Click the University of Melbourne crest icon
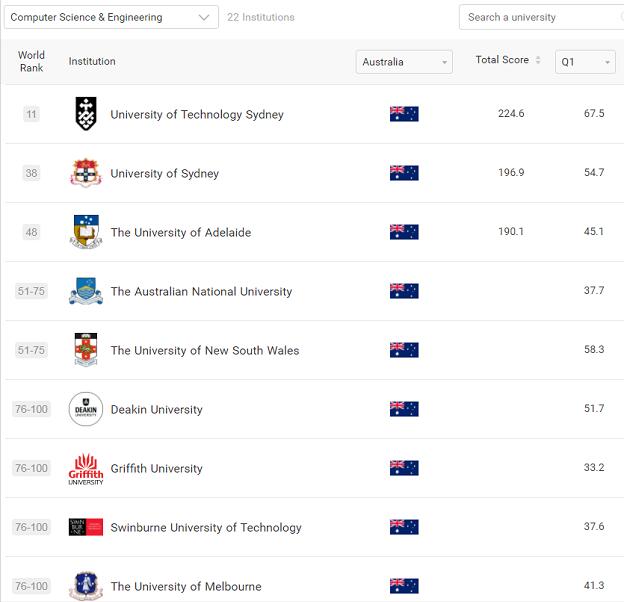Image resolution: width=624 pixels, height=602 pixels. (86, 585)
